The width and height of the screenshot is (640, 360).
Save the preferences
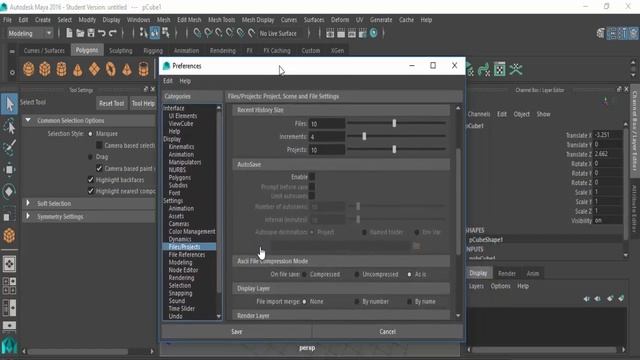coord(237,331)
